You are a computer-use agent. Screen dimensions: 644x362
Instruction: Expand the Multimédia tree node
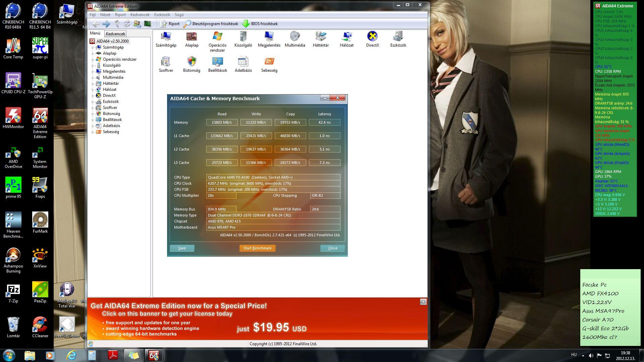pyautogui.click(x=93, y=78)
